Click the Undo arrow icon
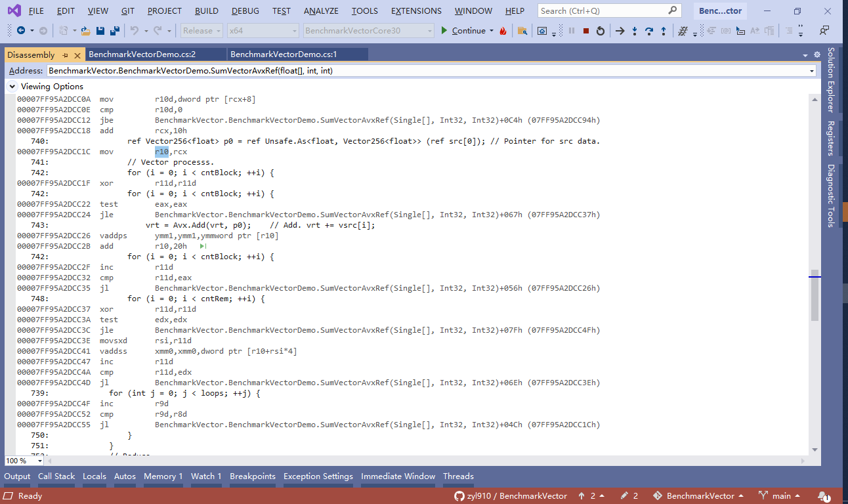The image size is (848, 504). tap(134, 31)
